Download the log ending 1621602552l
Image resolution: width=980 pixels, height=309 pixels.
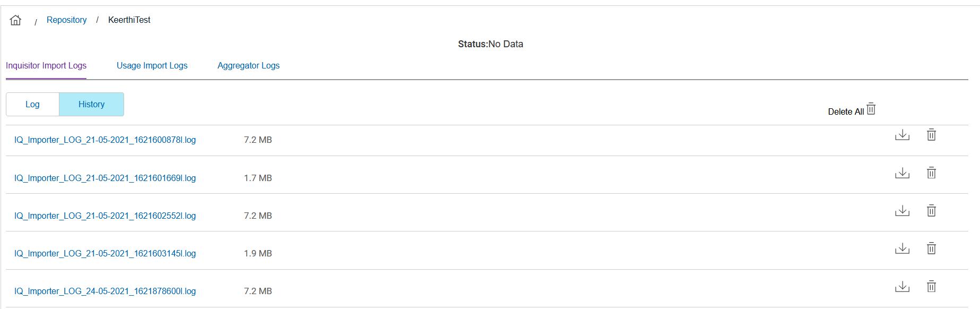click(902, 211)
